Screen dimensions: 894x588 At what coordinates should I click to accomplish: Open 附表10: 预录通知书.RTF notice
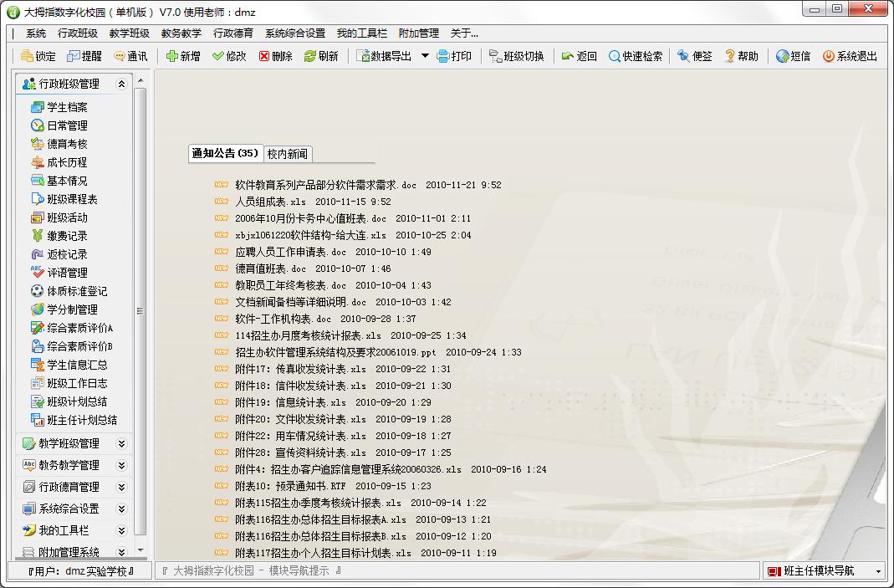[290, 486]
